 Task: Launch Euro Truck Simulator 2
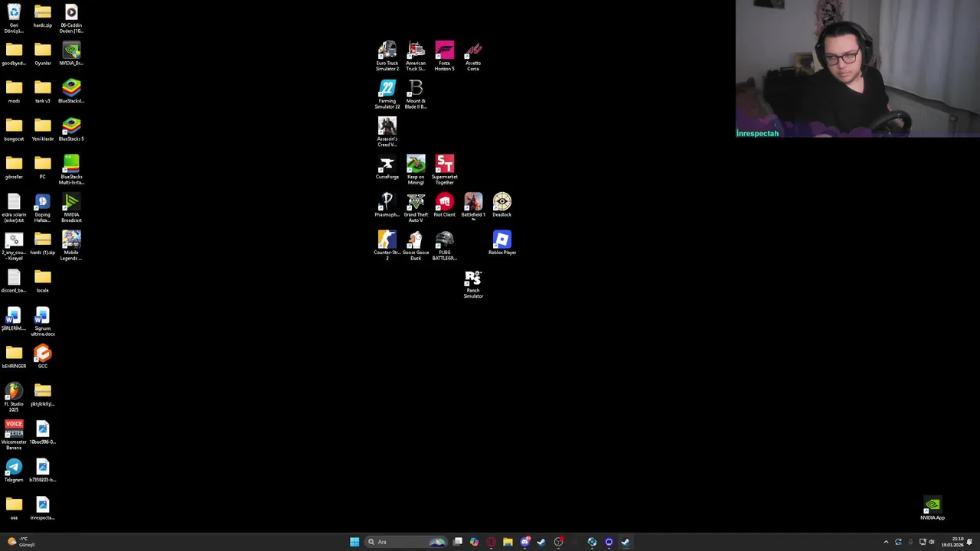(x=387, y=57)
